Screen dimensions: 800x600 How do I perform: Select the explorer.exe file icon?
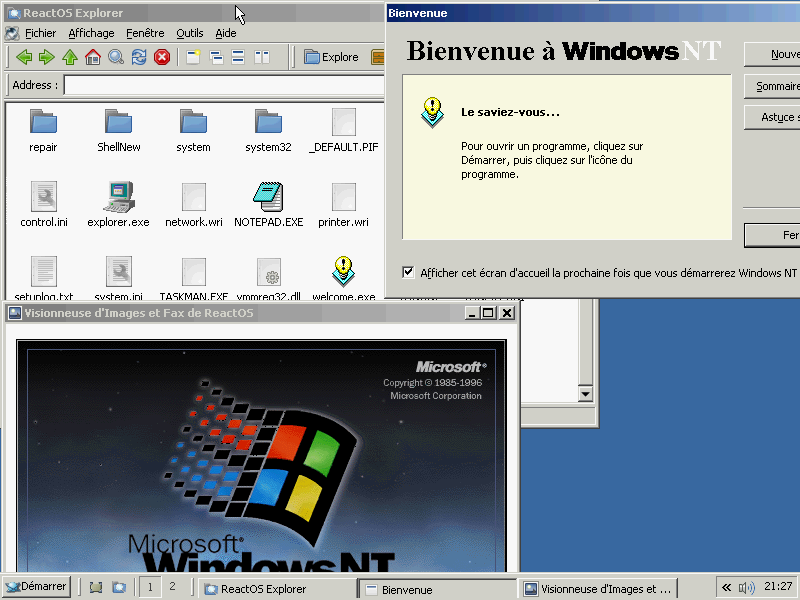[x=118, y=197]
